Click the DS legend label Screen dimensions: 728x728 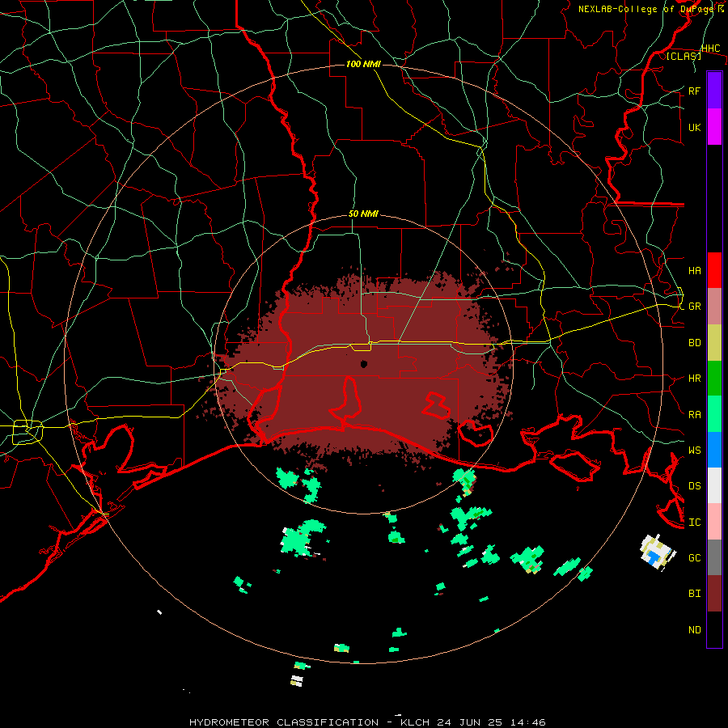[694, 486]
